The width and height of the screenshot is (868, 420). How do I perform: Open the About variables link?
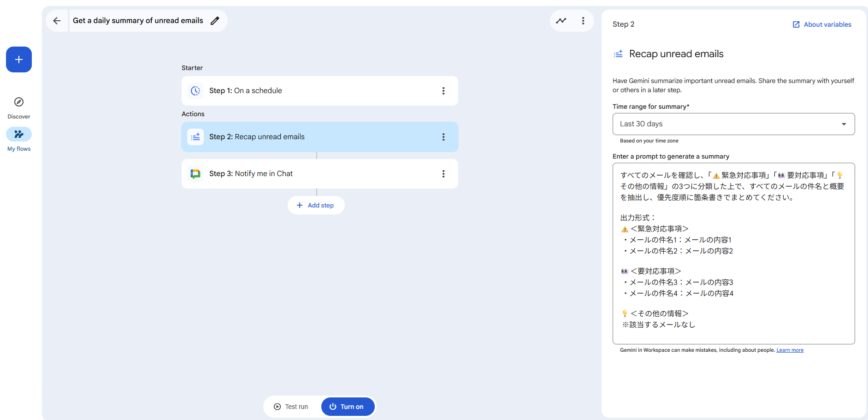822,24
